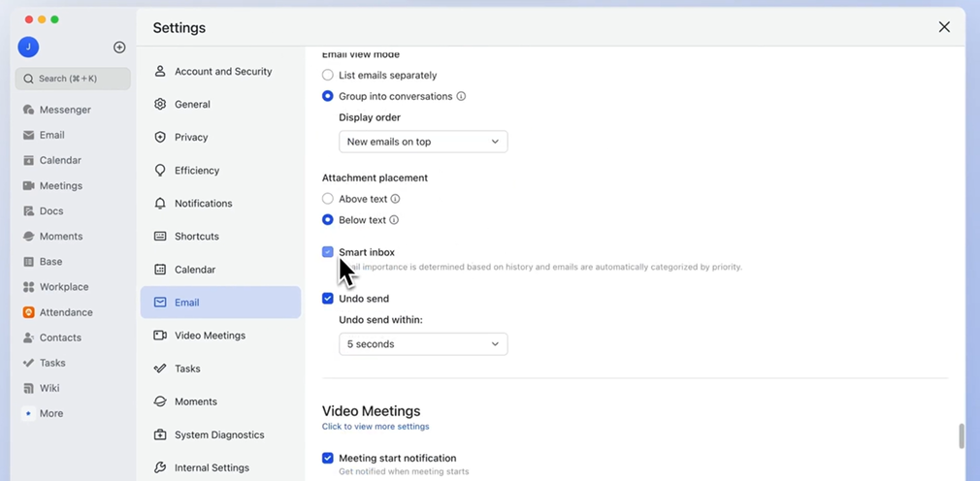The width and height of the screenshot is (980, 481).
Task: Click the link to view more settings
Action: pyautogui.click(x=376, y=427)
